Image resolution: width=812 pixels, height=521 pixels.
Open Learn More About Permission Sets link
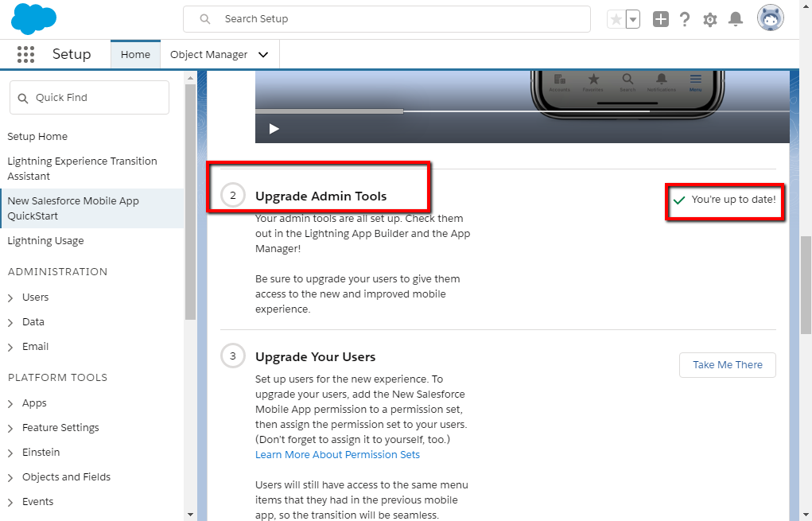pos(337,455)
